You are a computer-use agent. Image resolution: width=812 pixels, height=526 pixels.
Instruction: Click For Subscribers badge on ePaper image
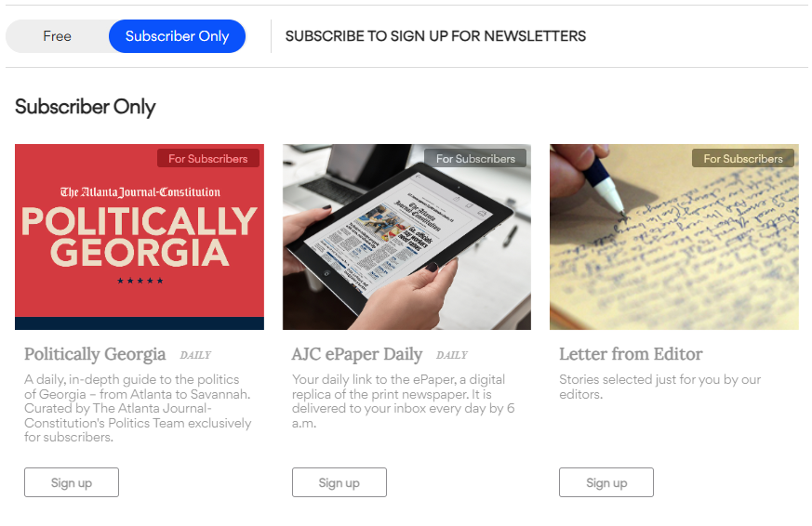pyautogui.click(x=475, y=159)
